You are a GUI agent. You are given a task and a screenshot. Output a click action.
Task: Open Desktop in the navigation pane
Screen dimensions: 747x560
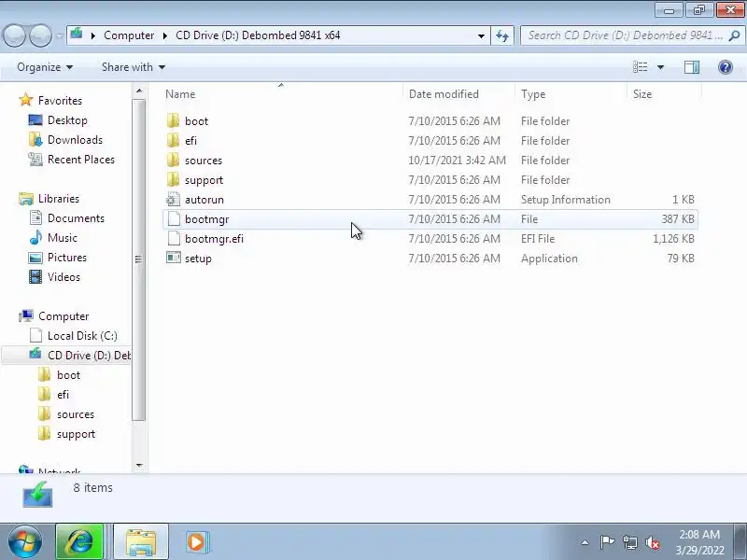tap(67, 120)
